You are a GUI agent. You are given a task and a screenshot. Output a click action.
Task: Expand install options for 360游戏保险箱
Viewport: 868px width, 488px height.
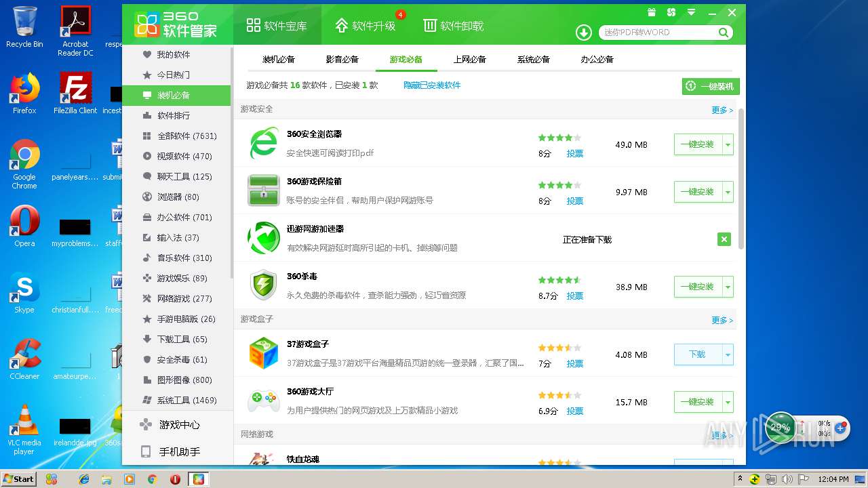pos(728,192)
